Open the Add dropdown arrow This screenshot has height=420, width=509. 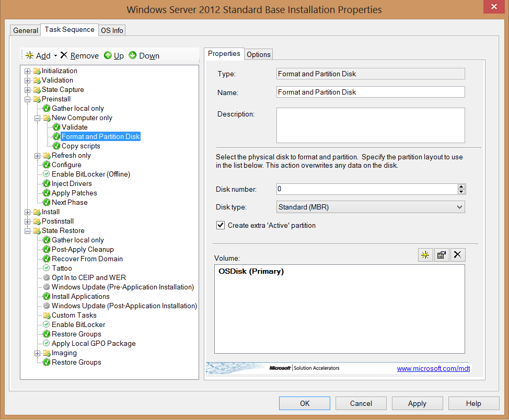[x=55, y=56]
